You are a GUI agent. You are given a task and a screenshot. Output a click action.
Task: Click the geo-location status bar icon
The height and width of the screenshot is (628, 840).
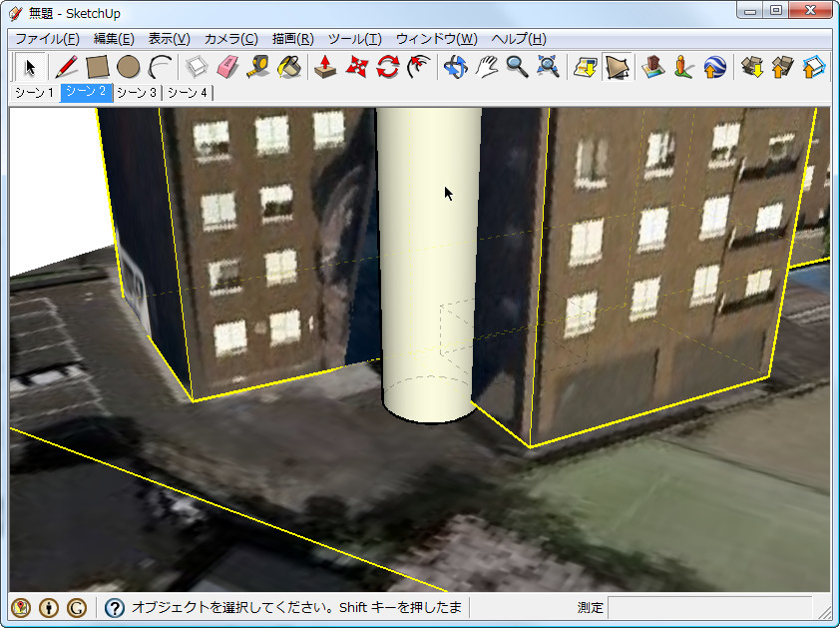(21, 608)
